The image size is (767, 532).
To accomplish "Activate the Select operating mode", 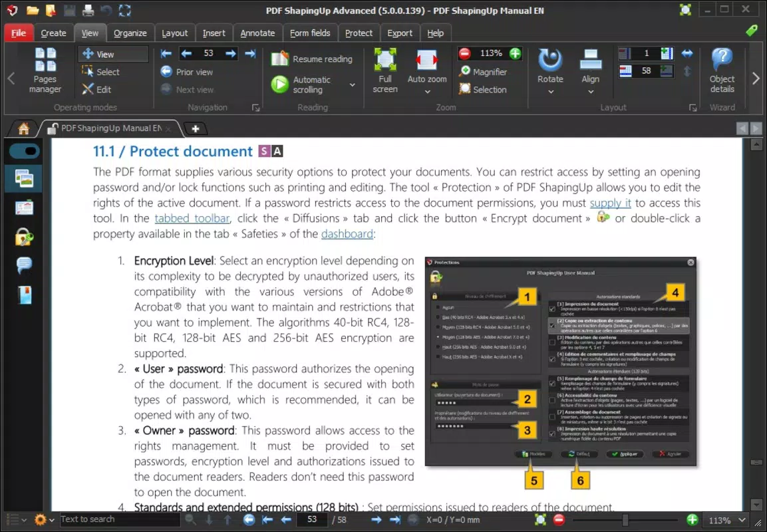I will pos(100,72).
